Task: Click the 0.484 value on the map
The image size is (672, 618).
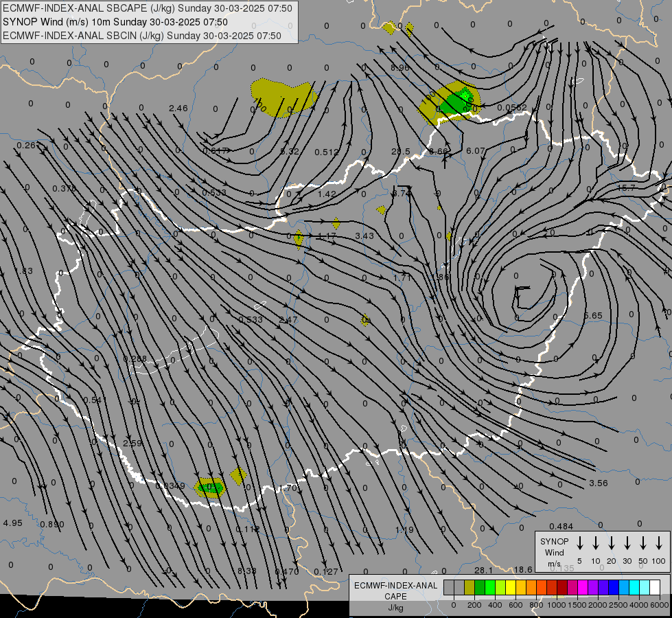Action: click(561, 526)
